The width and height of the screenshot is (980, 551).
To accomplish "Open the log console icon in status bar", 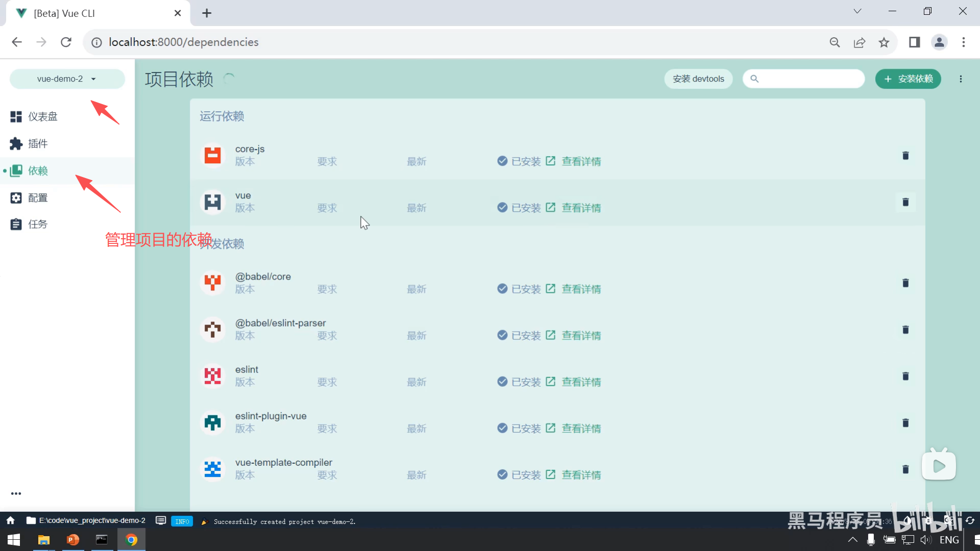I will coord(161,521).
